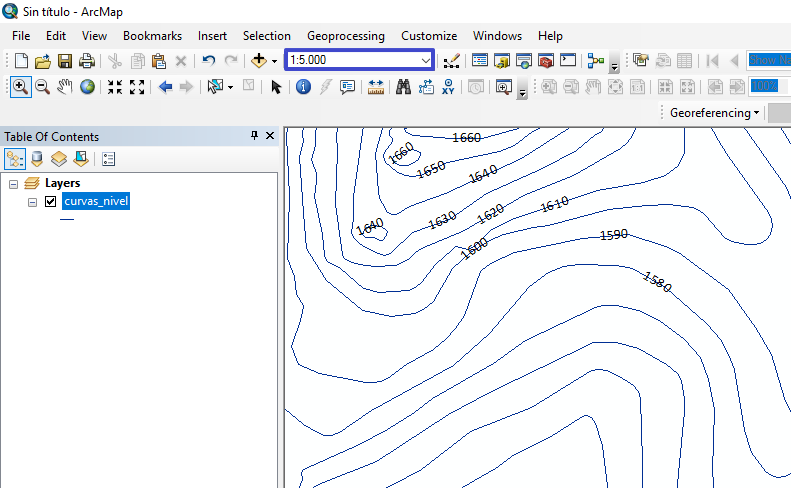This screenshot has height=488, width=791.
Task: Uncheck the curvas_nivel layer checkbox
Action: coord(50,202)
